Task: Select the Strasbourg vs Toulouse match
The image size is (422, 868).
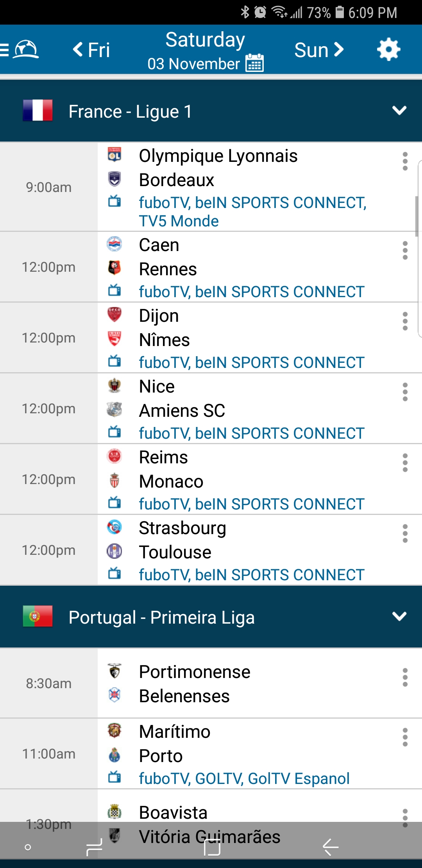Action: click(234, 540)
